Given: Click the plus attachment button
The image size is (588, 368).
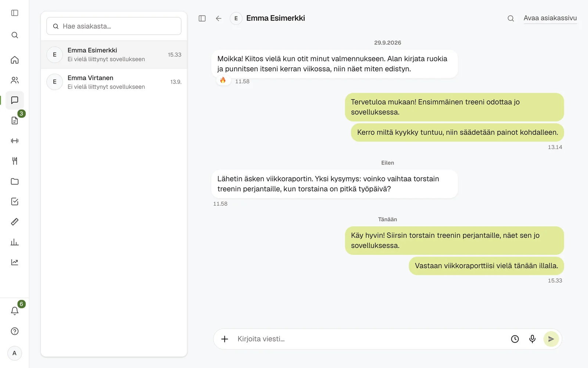Looking at the screenshot, I should (225, 339).
